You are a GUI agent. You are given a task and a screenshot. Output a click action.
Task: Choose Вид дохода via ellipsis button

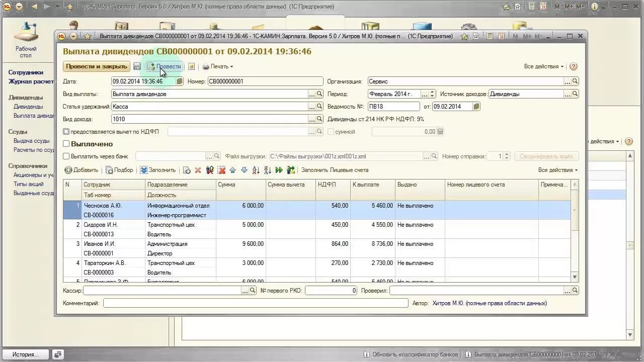point(311,119)
